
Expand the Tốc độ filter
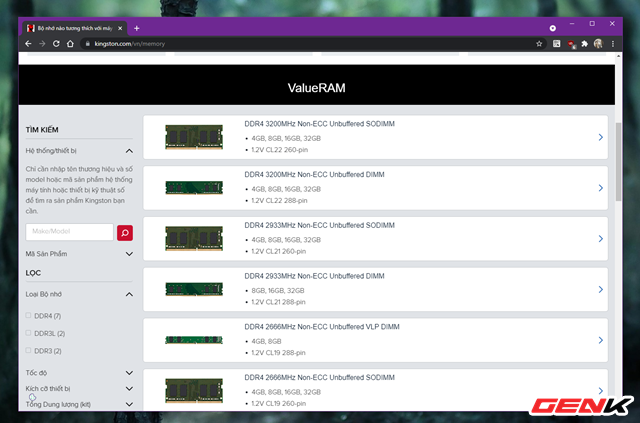click(79, 373)
